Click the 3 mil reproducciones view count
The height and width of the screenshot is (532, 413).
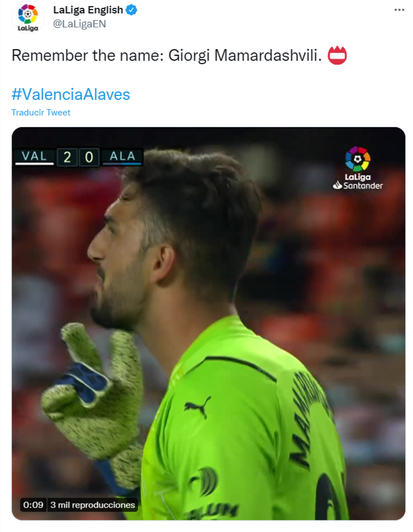click(93, 505)
